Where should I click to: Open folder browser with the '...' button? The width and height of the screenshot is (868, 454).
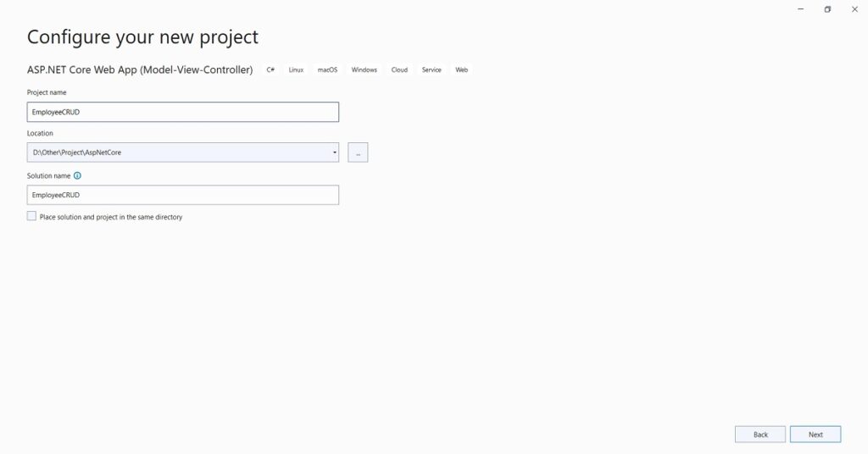click(x=358, y=152)
